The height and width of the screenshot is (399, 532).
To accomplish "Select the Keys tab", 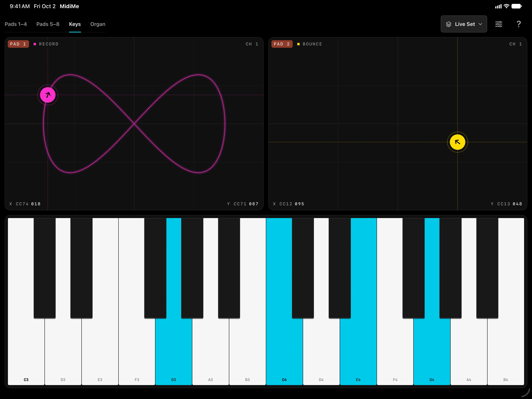I will [x=75, y=24].
